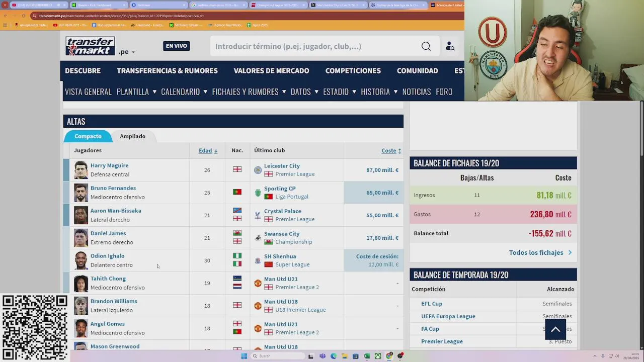Click Odion Ighalo's portrait thumbnail
Viewport: 644px width, 362px height.
81,260
